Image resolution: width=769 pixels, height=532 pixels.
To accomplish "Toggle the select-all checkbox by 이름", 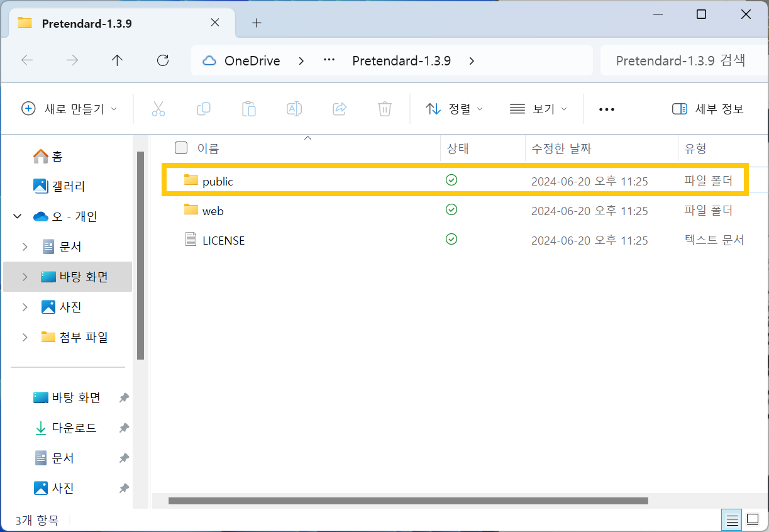I will (181, 148).
